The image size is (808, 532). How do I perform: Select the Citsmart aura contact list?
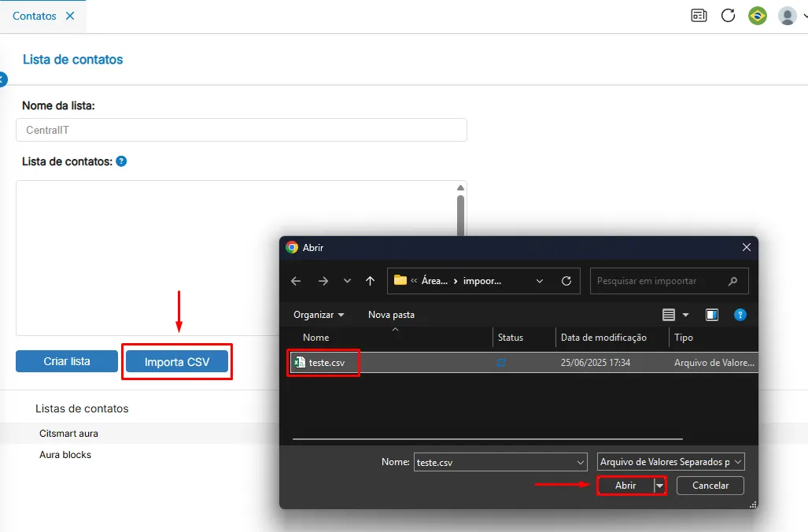[68, 434]
